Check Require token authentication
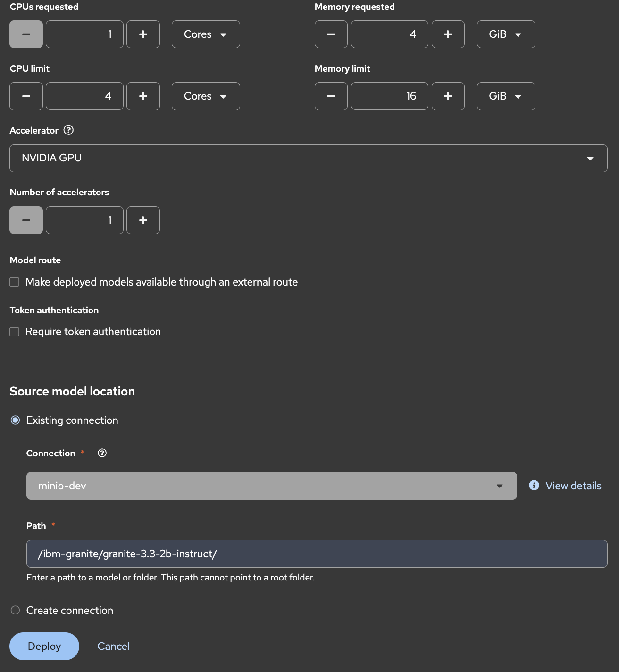 [15, 332]
